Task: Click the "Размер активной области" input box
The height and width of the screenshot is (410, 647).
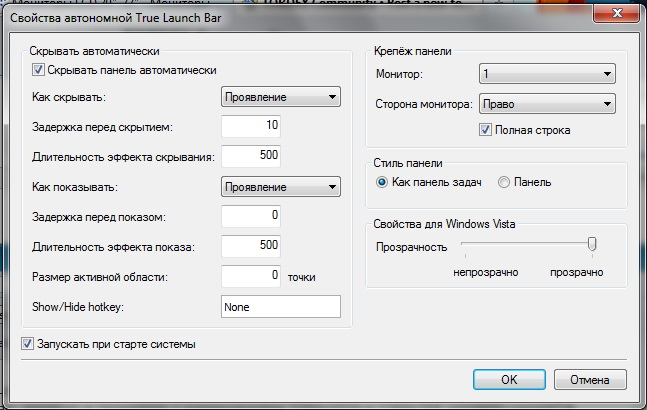Action: [x=251, y=274]
